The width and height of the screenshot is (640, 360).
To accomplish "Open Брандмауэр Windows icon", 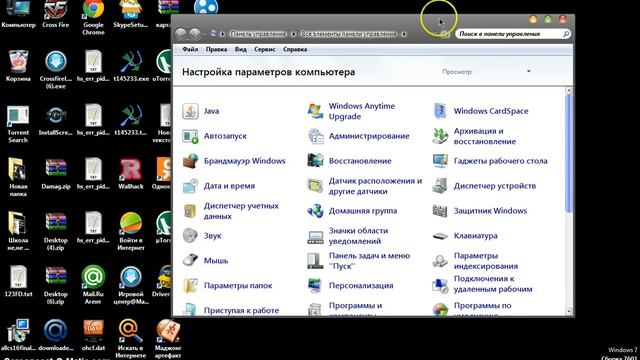I will [190, 161].
